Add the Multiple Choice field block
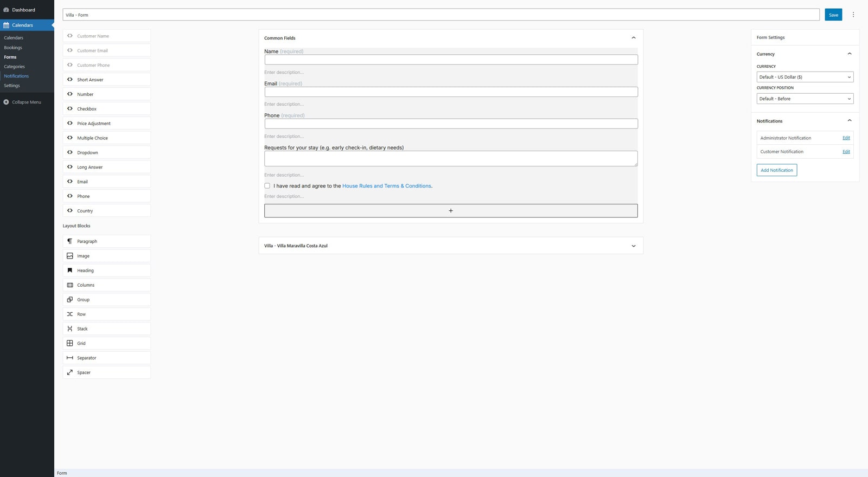This screenshot has width=868, height=477. pos(106,138)
